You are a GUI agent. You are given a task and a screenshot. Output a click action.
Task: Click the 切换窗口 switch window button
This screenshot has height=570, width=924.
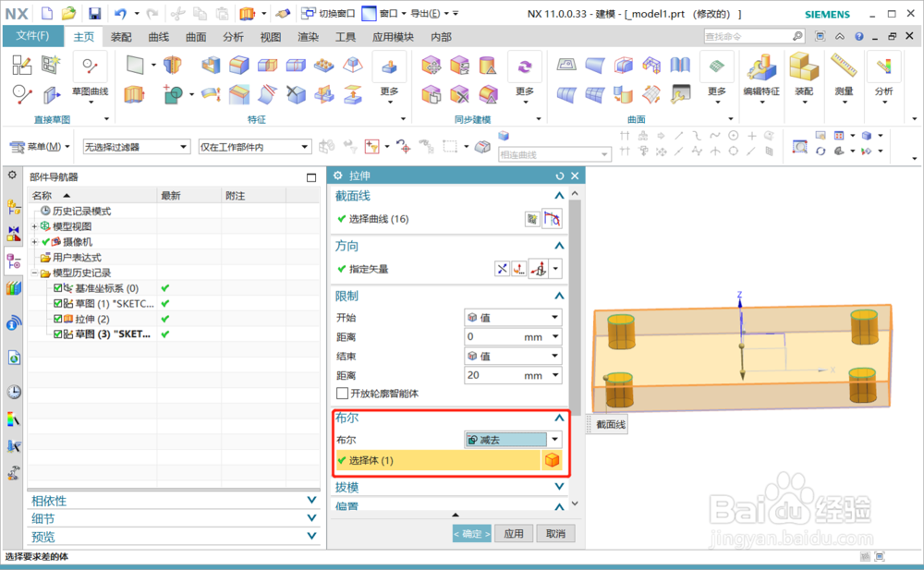point(329,13)
